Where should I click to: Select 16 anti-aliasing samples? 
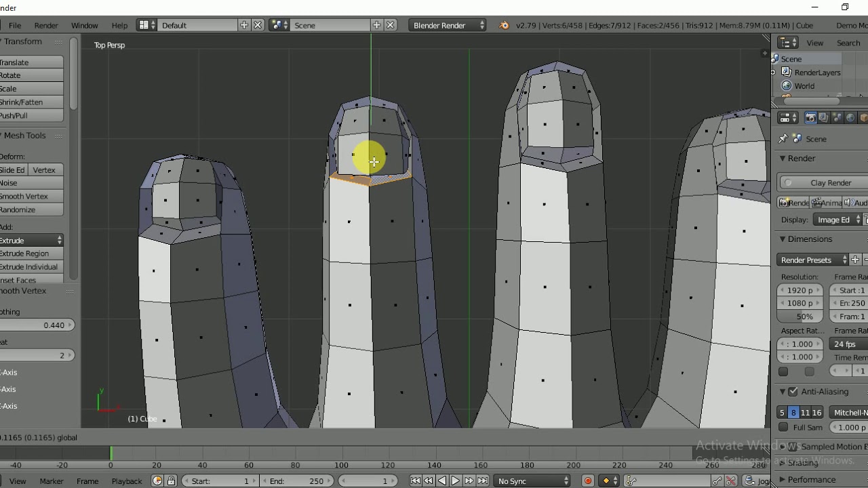pyautogui.click(x=816, y=412)
